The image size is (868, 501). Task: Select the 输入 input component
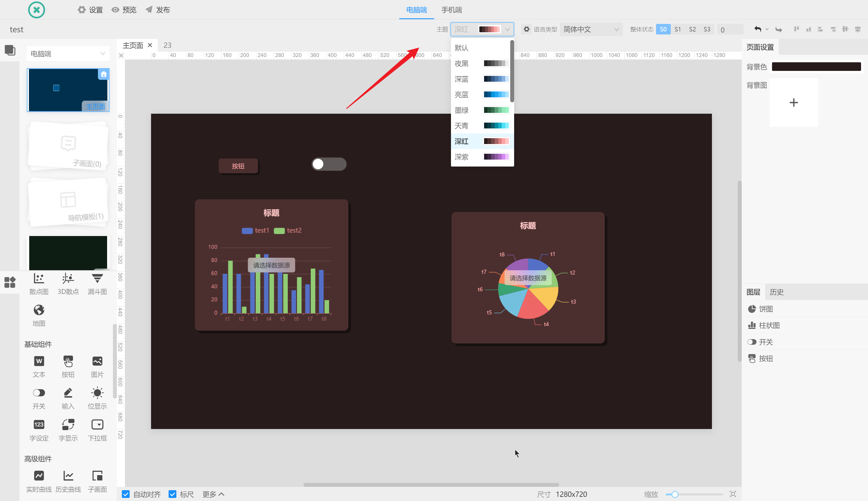tap(68, 399)
